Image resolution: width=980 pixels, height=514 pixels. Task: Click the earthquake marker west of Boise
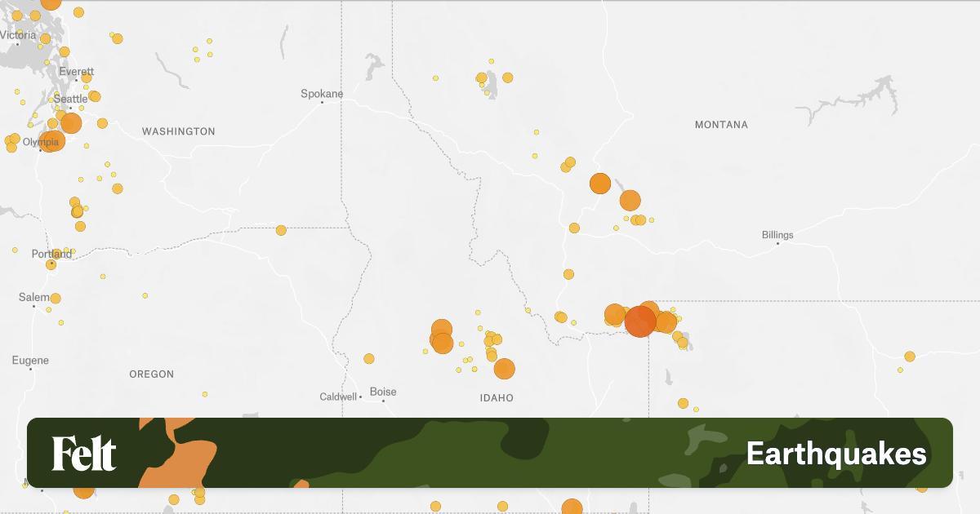[x=369, y=359]
